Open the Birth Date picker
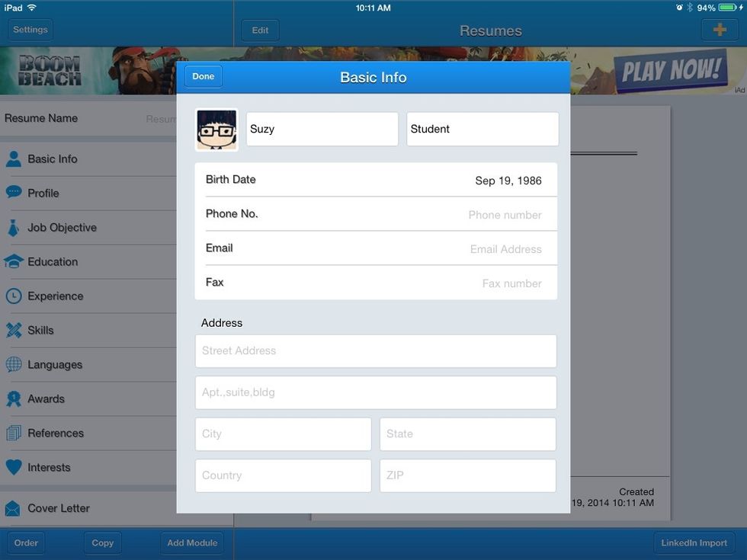 377,180
